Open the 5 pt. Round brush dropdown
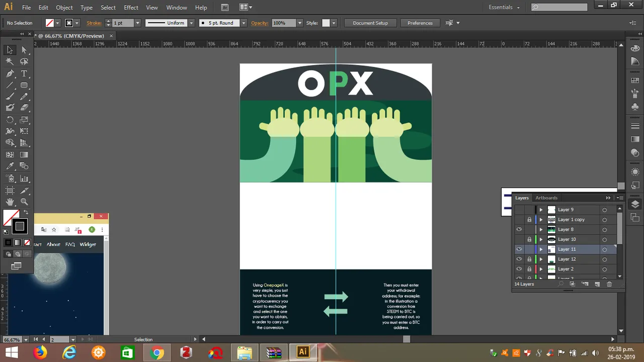This screenshot has width=644, height=362. point(244,23)
